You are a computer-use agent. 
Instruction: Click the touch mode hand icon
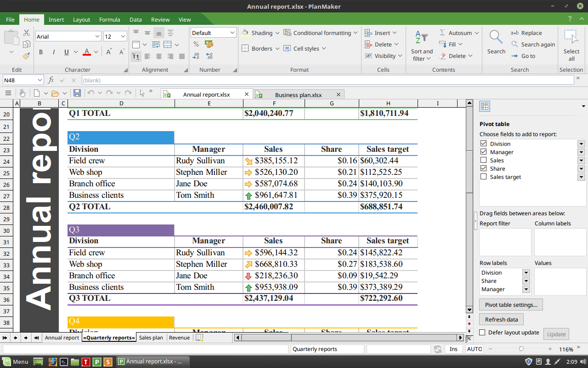point(22,93)
